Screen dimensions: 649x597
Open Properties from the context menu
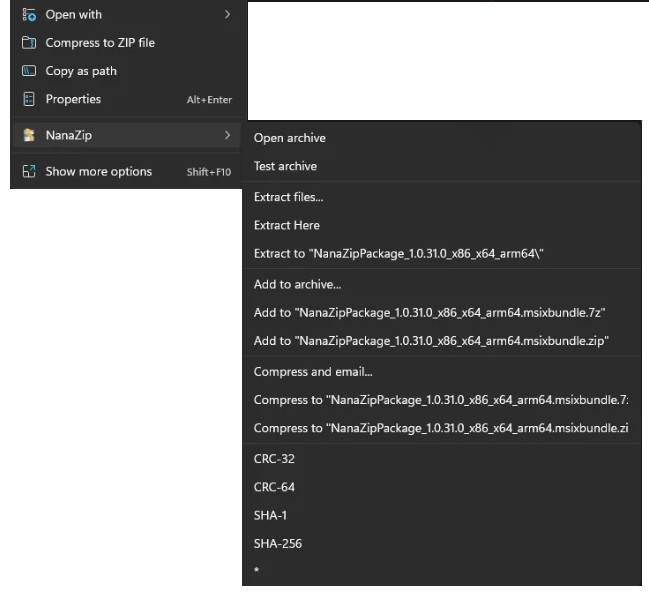(x=126, y=99)
